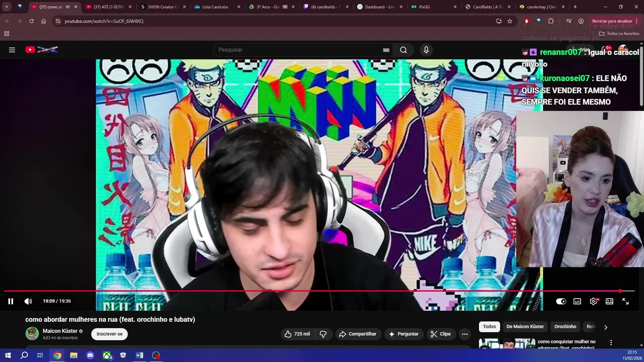644x362 pixels.
Task: Switch to Dashboard - Live browser tab
Action: tap(380, 7)
